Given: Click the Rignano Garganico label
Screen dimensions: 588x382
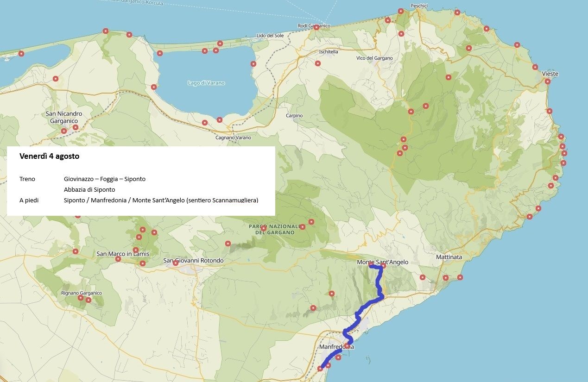Looking at the screenshot, I should pyautogui.click(x=82, y=293).
